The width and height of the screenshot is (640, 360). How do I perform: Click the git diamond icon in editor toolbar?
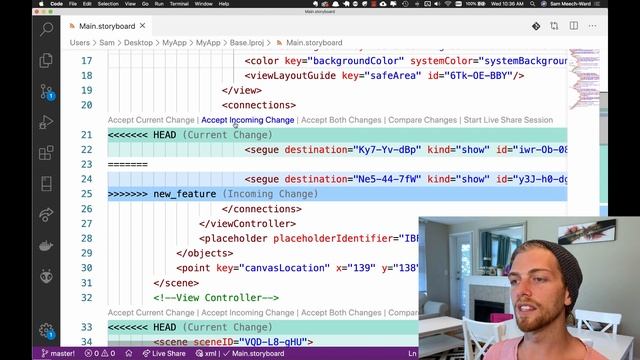point(536,26)
